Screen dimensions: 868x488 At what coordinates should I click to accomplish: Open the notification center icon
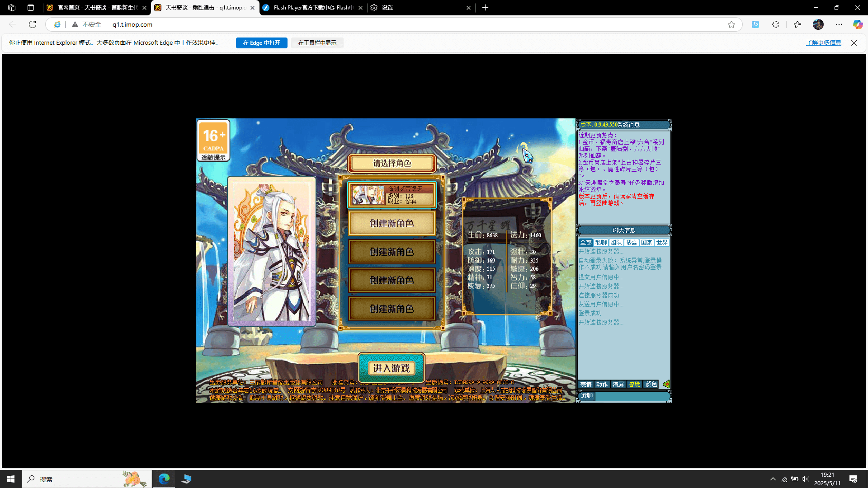[853, 479]
